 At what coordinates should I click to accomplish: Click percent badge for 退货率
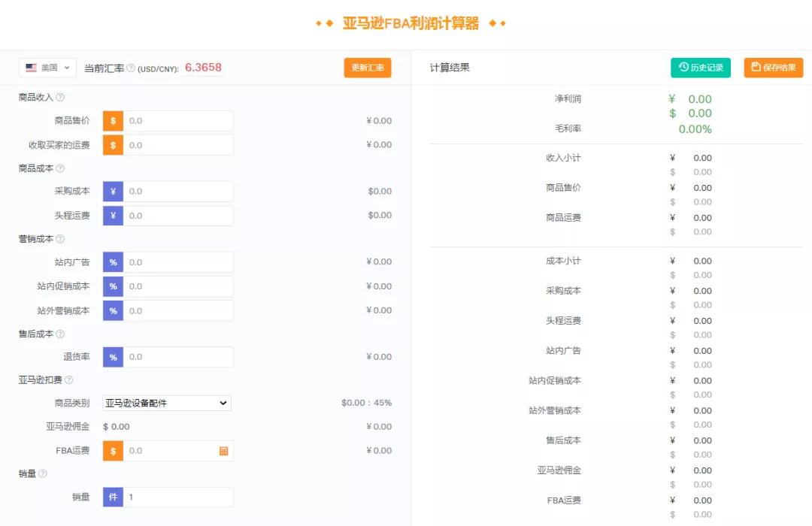(113, 357)
